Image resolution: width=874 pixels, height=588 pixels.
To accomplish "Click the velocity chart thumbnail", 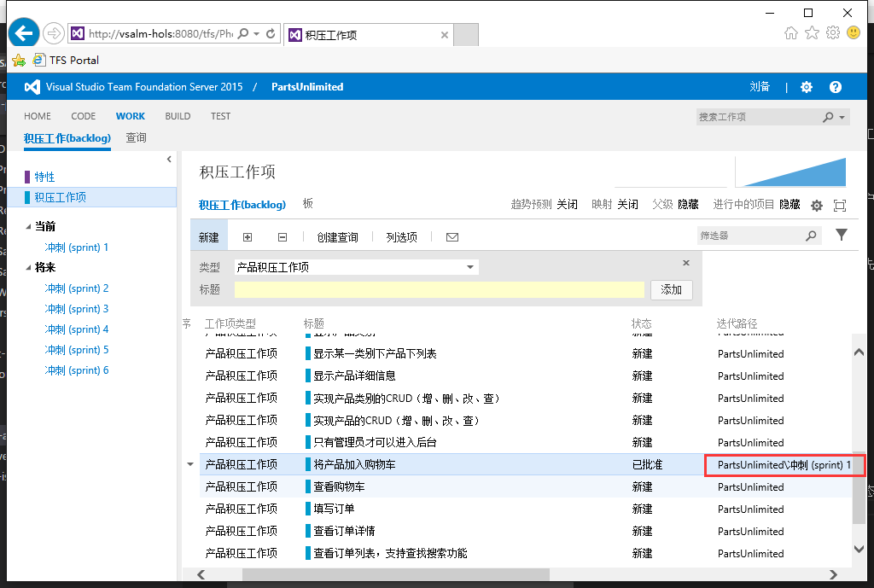I will [791, 172].
